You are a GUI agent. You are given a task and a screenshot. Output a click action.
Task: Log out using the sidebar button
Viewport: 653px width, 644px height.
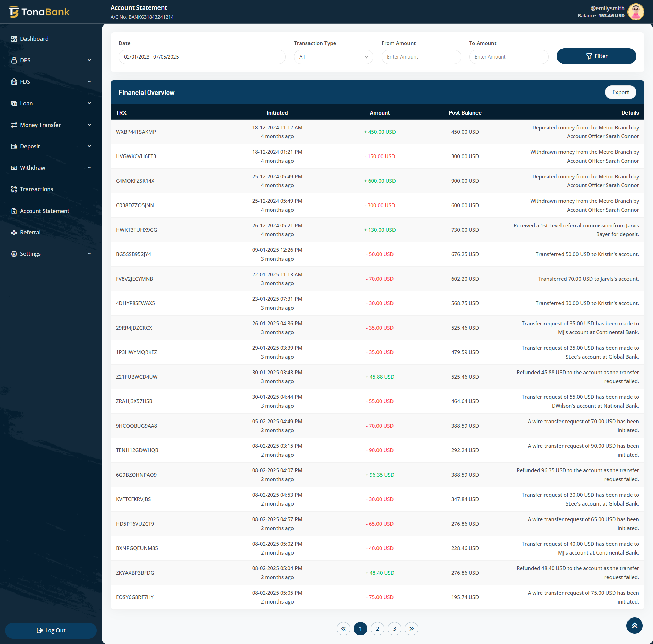click(x=51, y=630)
